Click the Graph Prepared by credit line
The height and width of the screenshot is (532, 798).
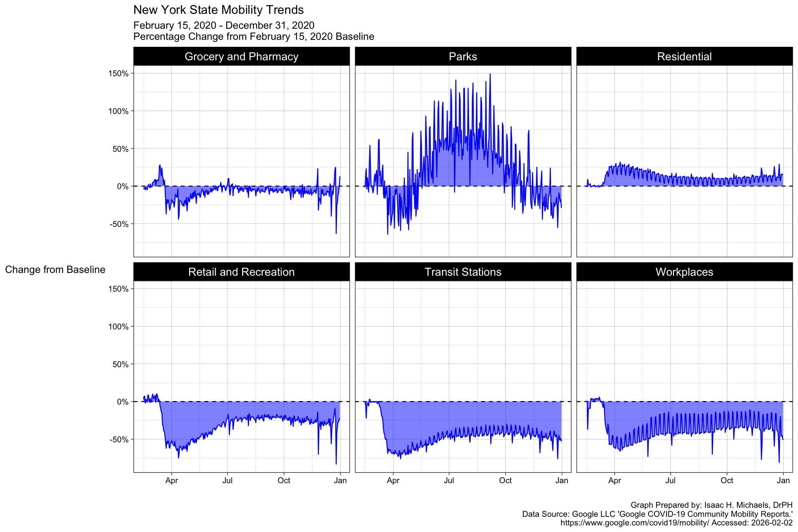[x=711, y=505]
